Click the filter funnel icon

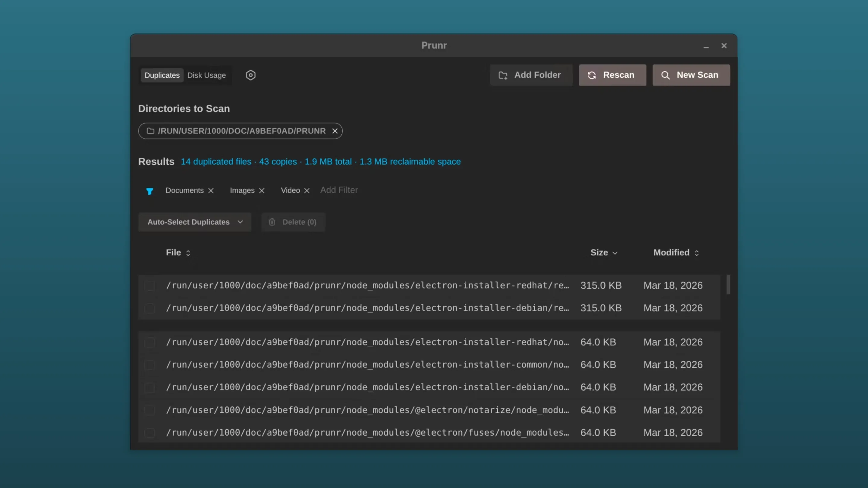pos(149,191)
